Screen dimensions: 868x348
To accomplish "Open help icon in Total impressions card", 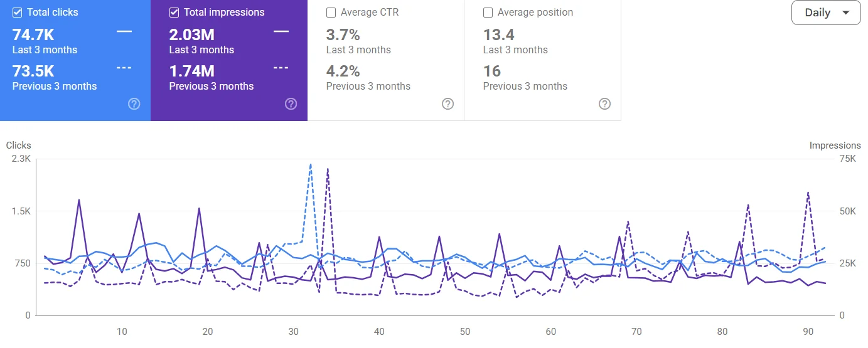I will pyautogui.click(x=291, y=104).
